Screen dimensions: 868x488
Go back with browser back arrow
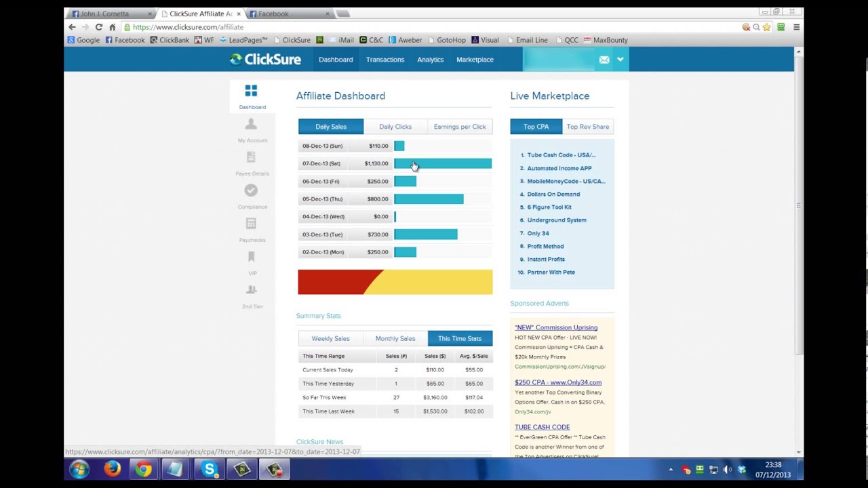pos(72,27)
